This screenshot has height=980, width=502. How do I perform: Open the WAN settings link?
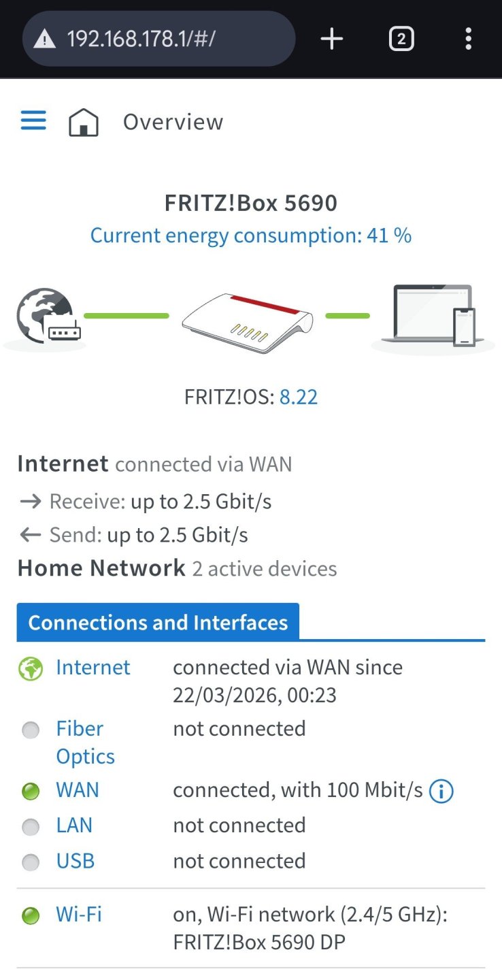tap(78, 790)
